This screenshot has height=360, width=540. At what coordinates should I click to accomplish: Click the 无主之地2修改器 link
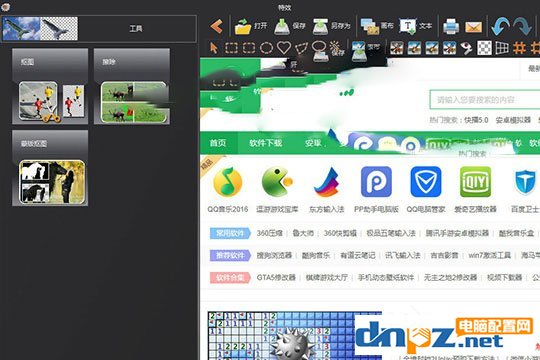tap(450, 277)
